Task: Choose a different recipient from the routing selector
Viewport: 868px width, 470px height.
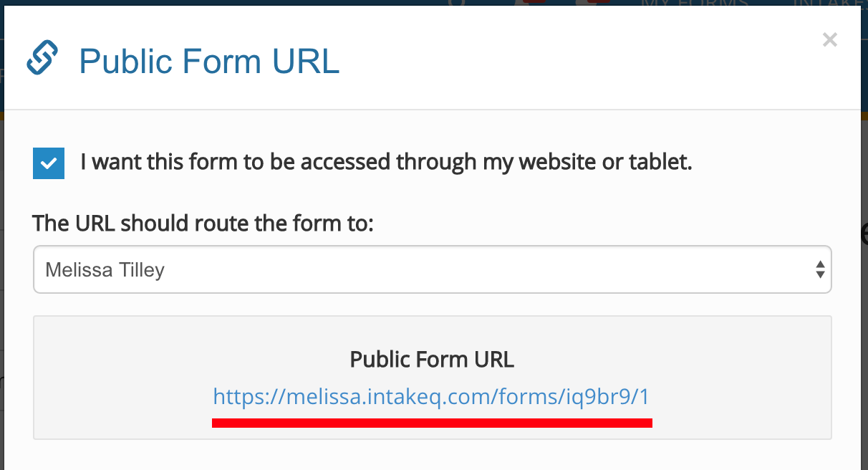Action: [x=432, y=269]
